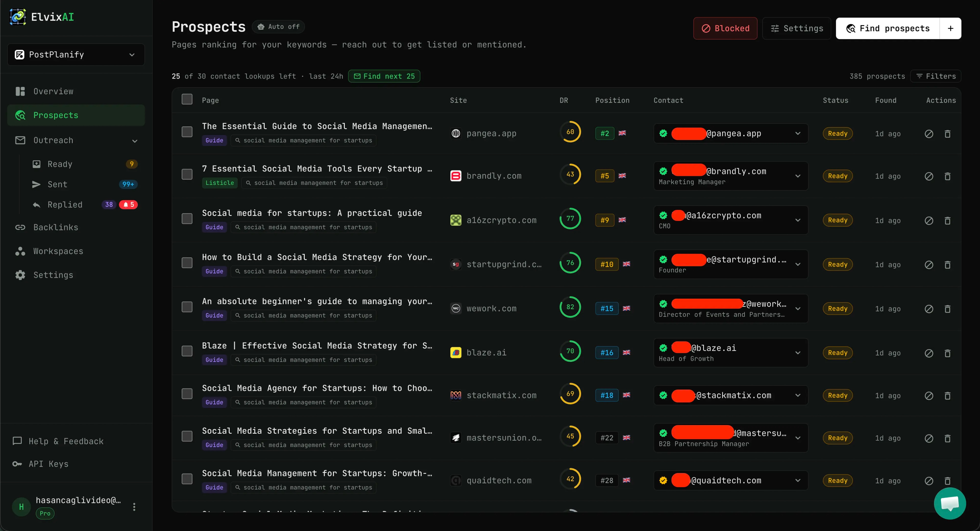Delete the brandly.com prospect row
980x531 pixels.
pos(947,176)
